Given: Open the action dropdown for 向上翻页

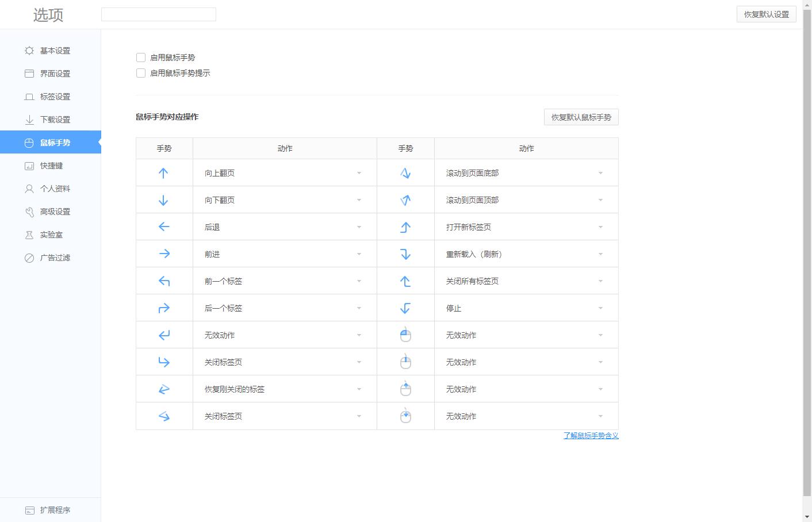Looking at the screenshot, I should (x=359, y=172).
